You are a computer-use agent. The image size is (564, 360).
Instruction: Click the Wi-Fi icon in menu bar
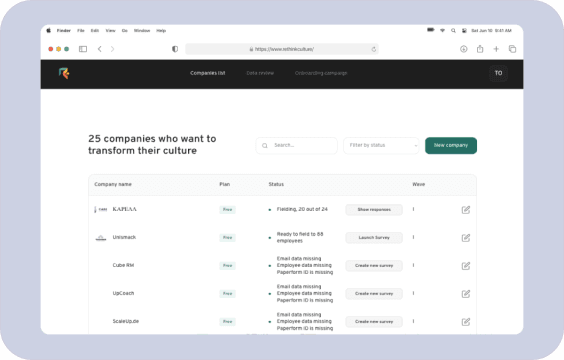click(442, 31)
